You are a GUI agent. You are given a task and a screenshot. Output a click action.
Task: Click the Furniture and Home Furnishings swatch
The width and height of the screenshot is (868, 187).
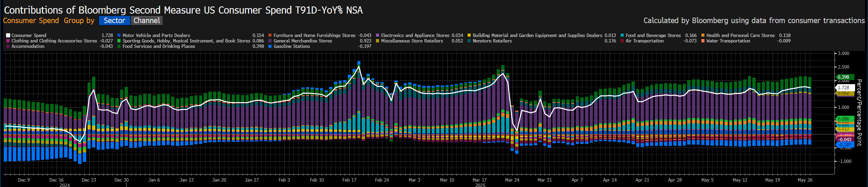270,35
